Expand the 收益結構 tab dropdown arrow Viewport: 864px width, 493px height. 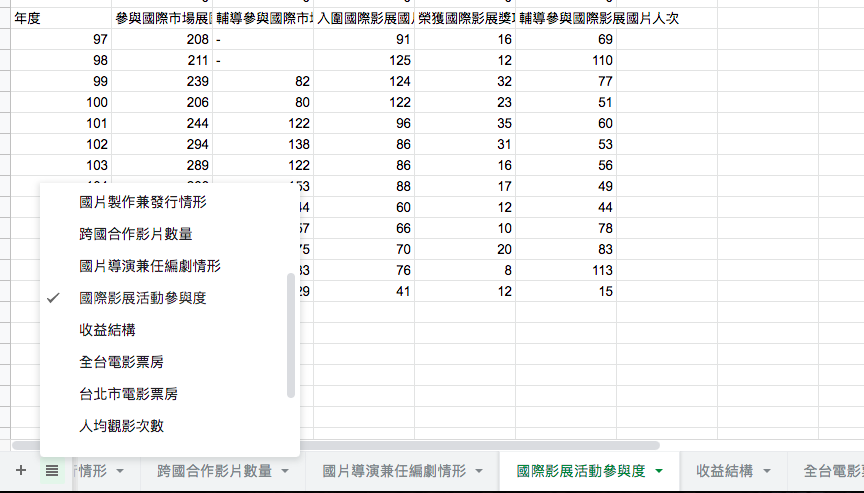(x=767, y=470)
